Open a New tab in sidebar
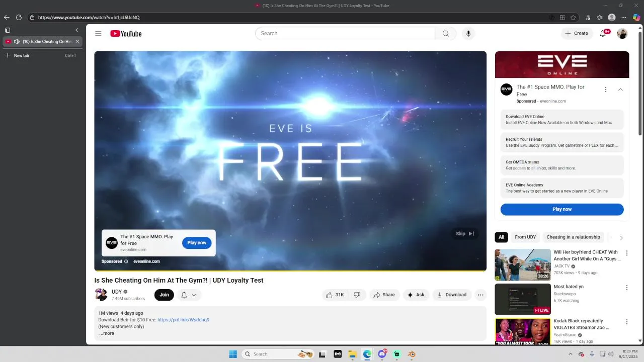Image resolution: width=644 pixels, height=362 pixels. tap(41, 55)
